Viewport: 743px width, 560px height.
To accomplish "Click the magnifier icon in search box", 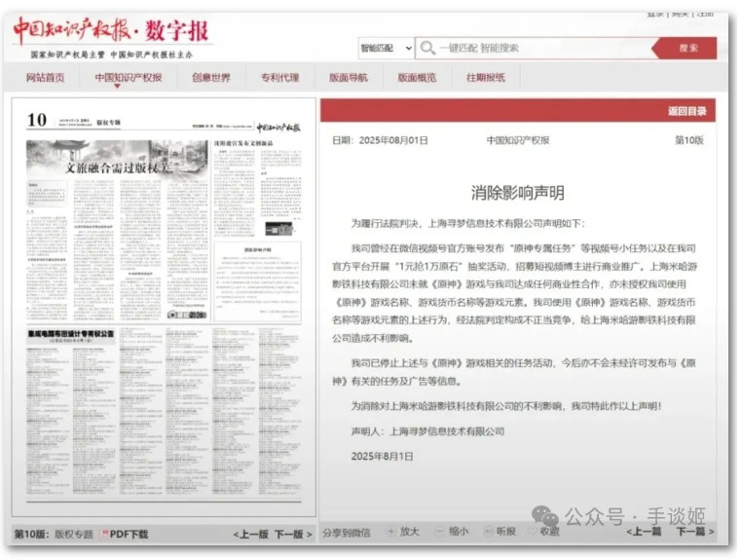I will pos(427,48).
